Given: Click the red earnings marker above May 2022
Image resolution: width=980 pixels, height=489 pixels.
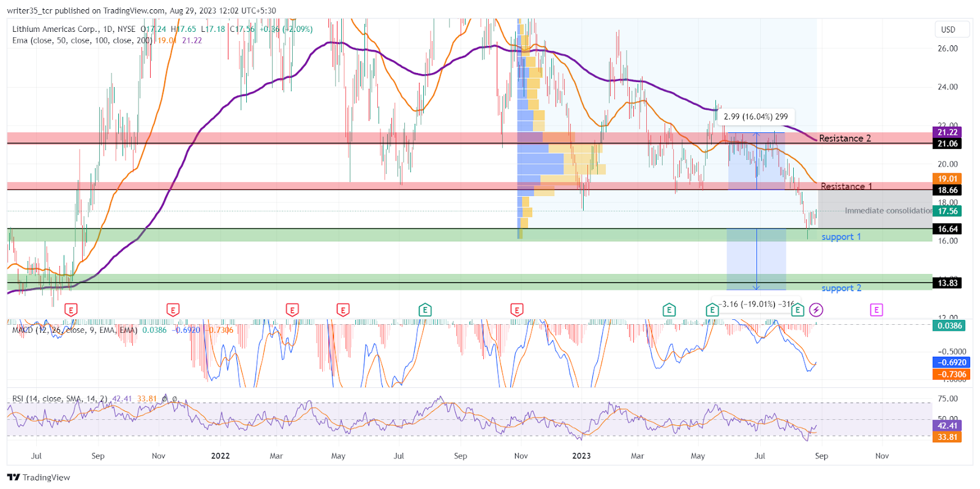Looking at the screenshot, I should [343, 310].
